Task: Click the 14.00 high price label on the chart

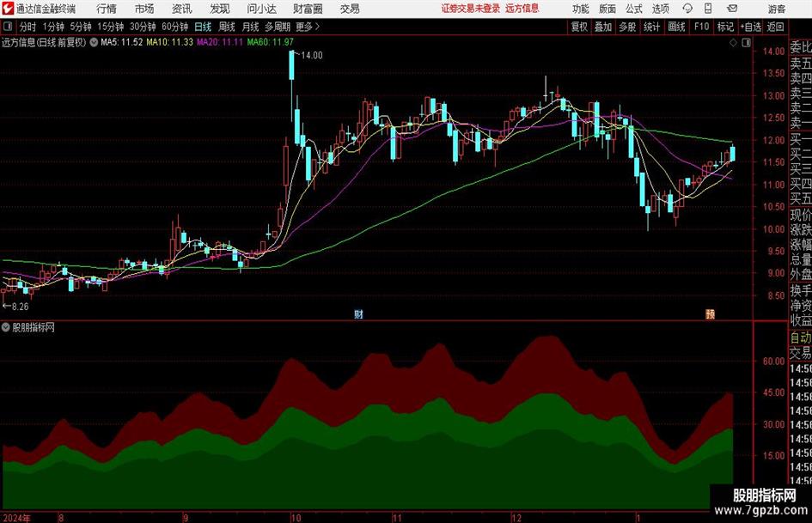Action: (x=312, y=56)
